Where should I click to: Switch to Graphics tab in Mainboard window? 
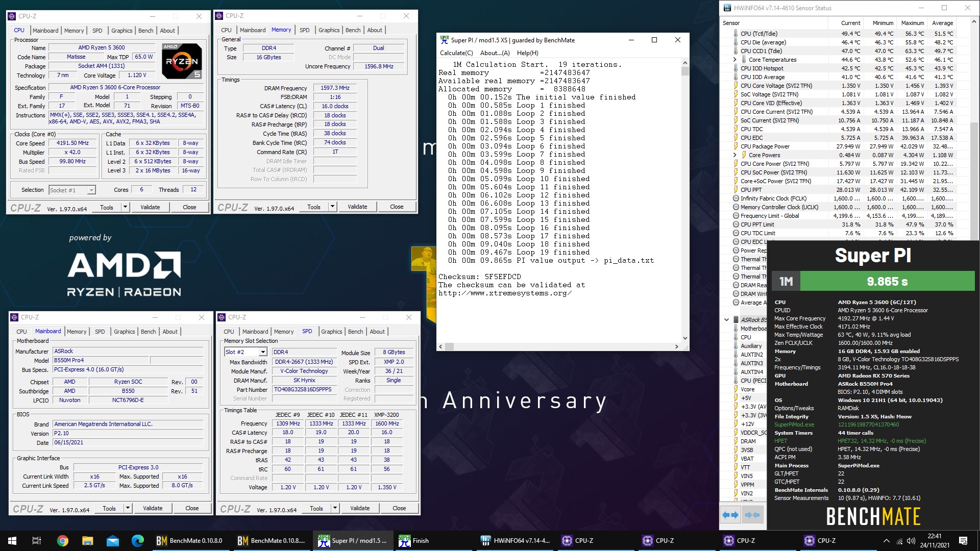coord(125,332)
